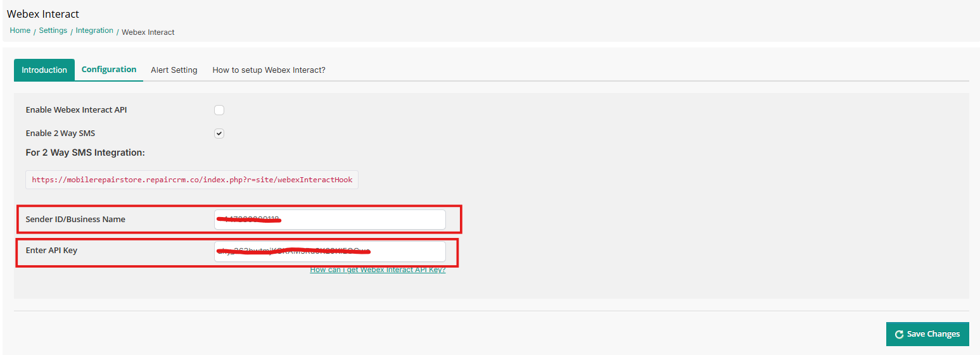Open Integration breadcrumb link

click(94, 30)
